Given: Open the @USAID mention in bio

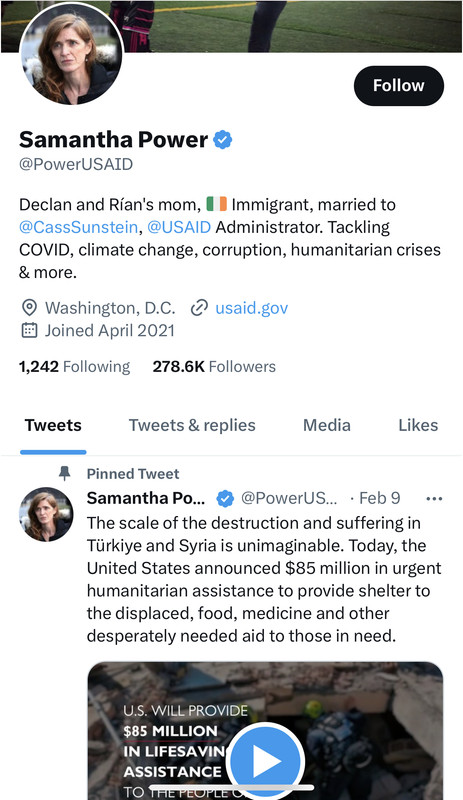Looking at the screenshot, I should (x=179, y=227).
